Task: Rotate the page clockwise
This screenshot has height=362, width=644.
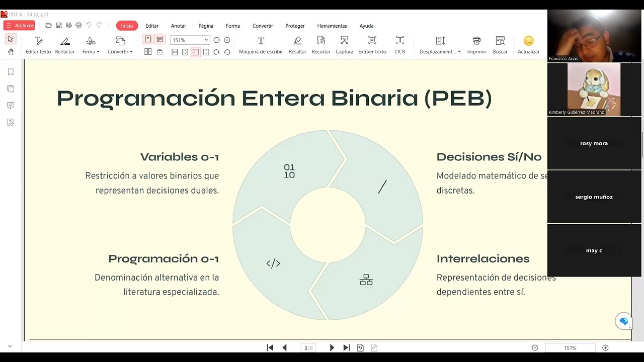Action: [x=216, y=52]
